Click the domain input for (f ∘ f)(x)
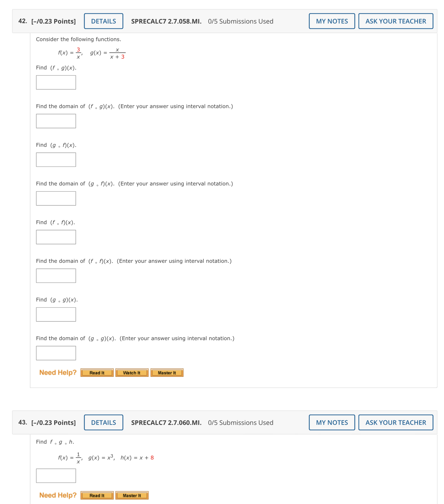The width and height of the screenshot is (444, 504). [56, 275]
